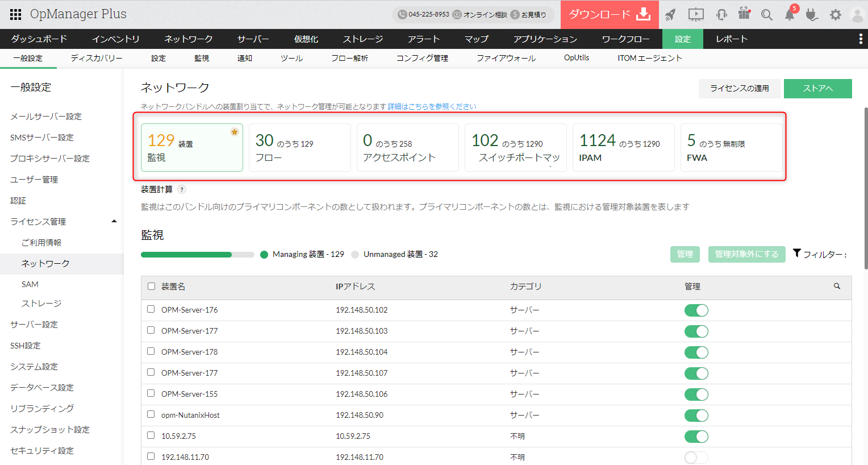The width and height of the screenshot is (868, 465).
Task: Click the ストアへ green button
Action: 817,89
